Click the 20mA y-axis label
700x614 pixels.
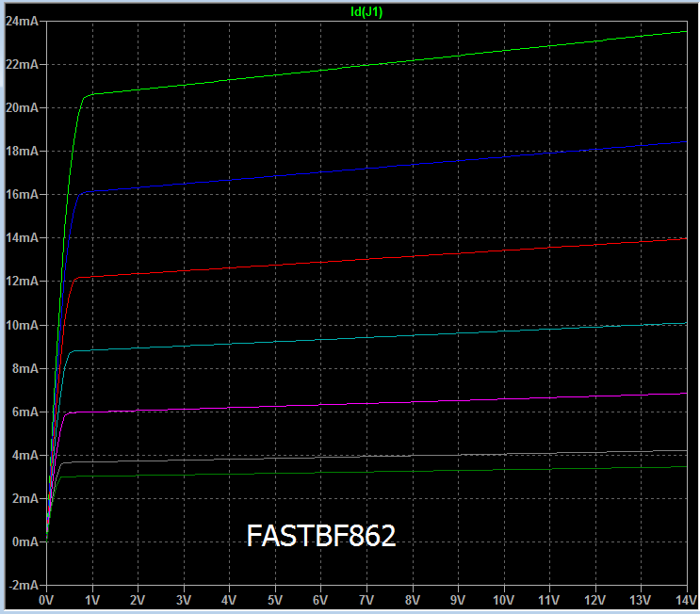click(x=22, y=107)
